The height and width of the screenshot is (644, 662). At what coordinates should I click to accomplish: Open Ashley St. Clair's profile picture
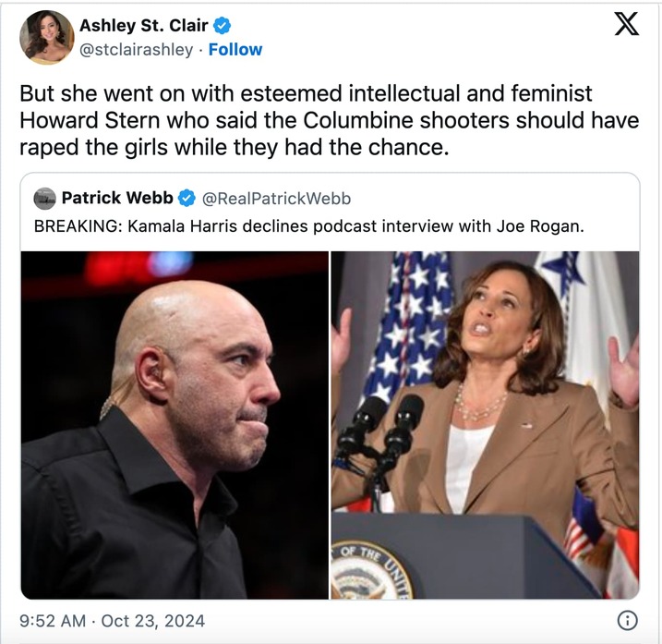[46, 37]
